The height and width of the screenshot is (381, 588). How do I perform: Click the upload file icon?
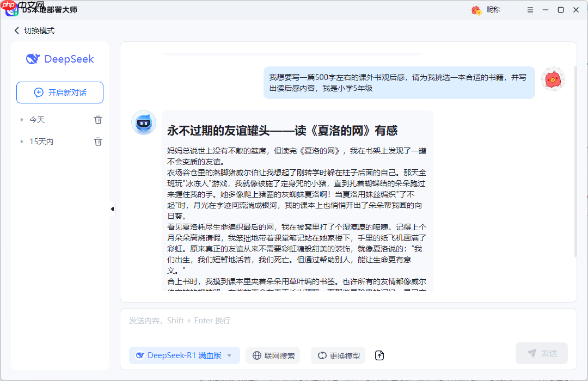379,355
